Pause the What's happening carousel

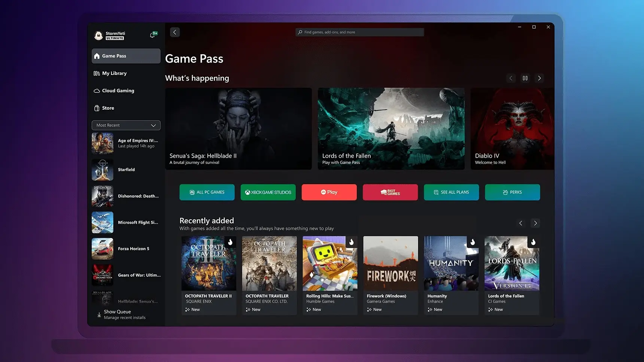click(x=525, y=78)
